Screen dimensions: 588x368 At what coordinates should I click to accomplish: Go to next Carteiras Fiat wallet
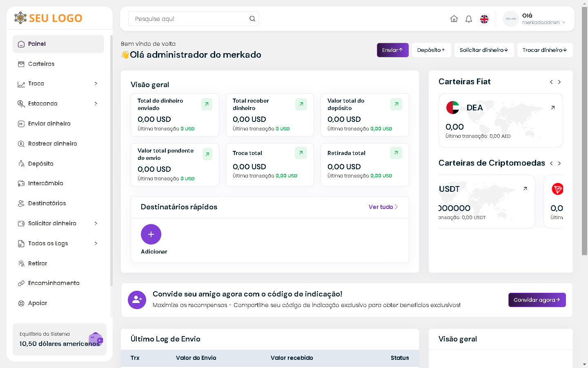559,82
